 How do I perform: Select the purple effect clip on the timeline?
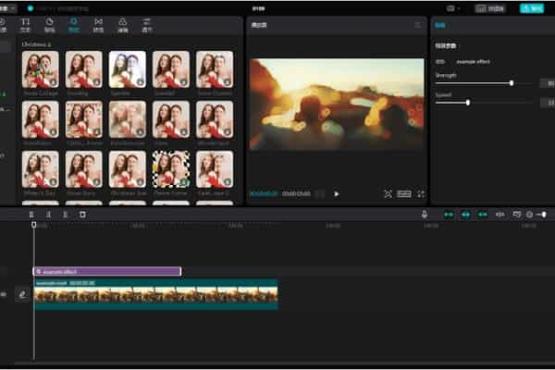click(107, 272)
